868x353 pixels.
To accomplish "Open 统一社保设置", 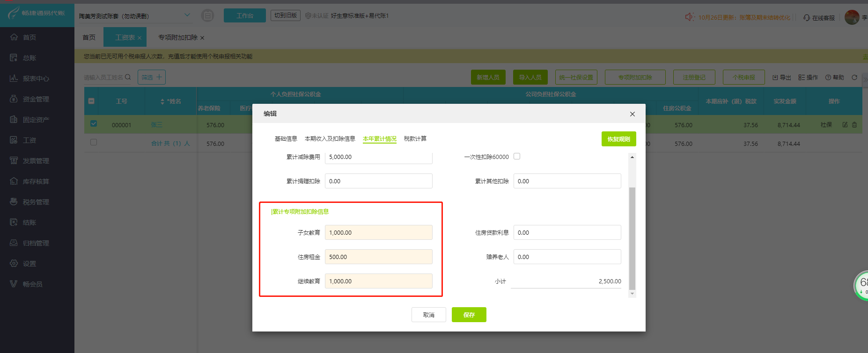I will pyautogui.click(x=576, y=77).
